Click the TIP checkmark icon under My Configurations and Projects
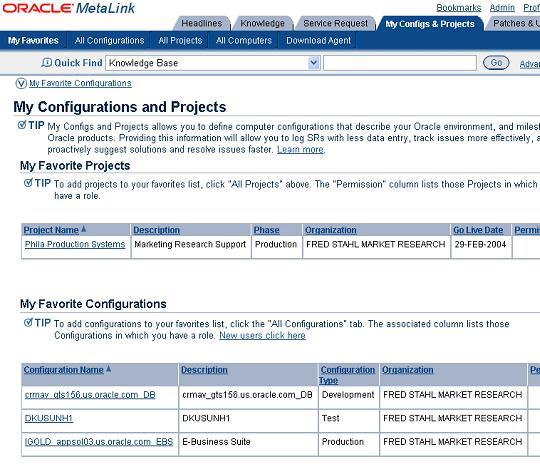 22,125
